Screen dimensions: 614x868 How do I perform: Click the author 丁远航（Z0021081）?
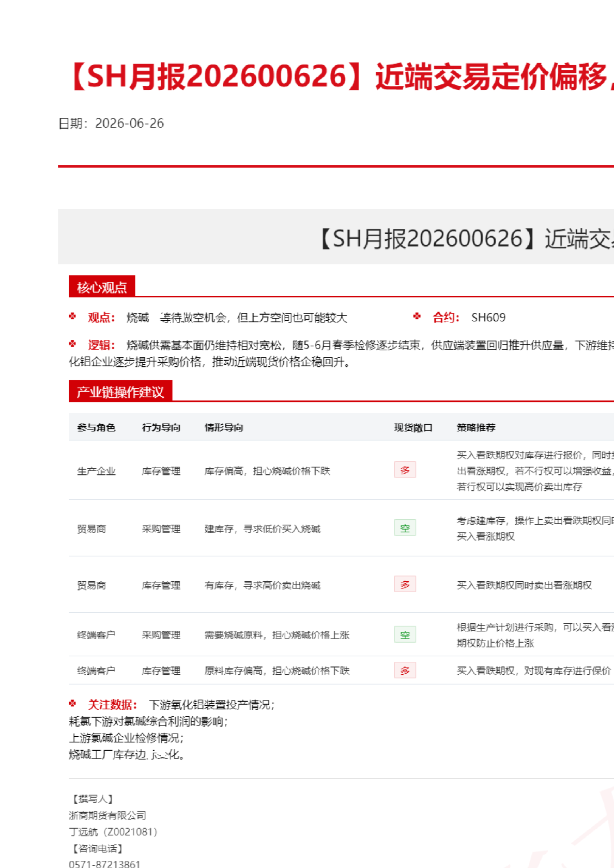(x=113, y=832)
